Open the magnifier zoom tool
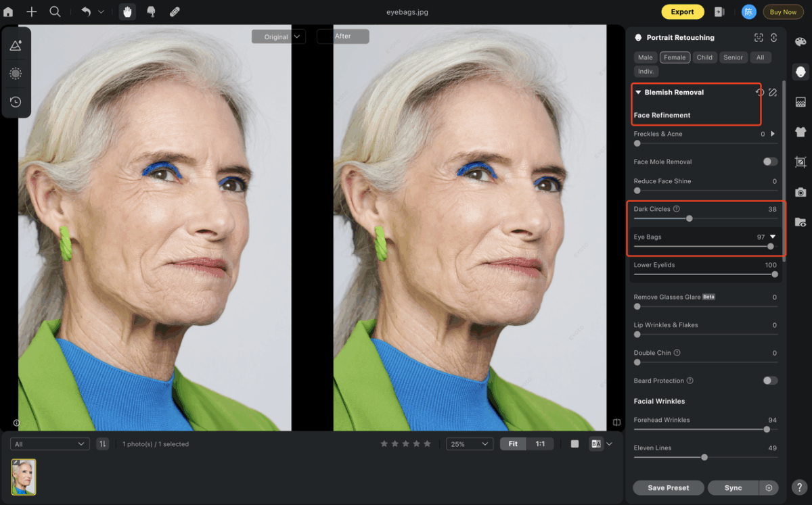The height and width of the screenshot is (505, 812). [55, 12]
